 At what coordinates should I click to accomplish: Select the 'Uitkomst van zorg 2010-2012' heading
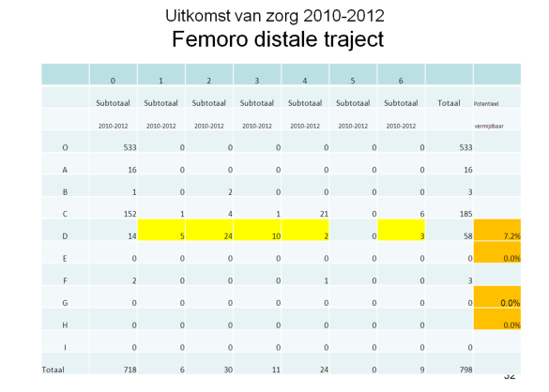click(x=275, y=16)
